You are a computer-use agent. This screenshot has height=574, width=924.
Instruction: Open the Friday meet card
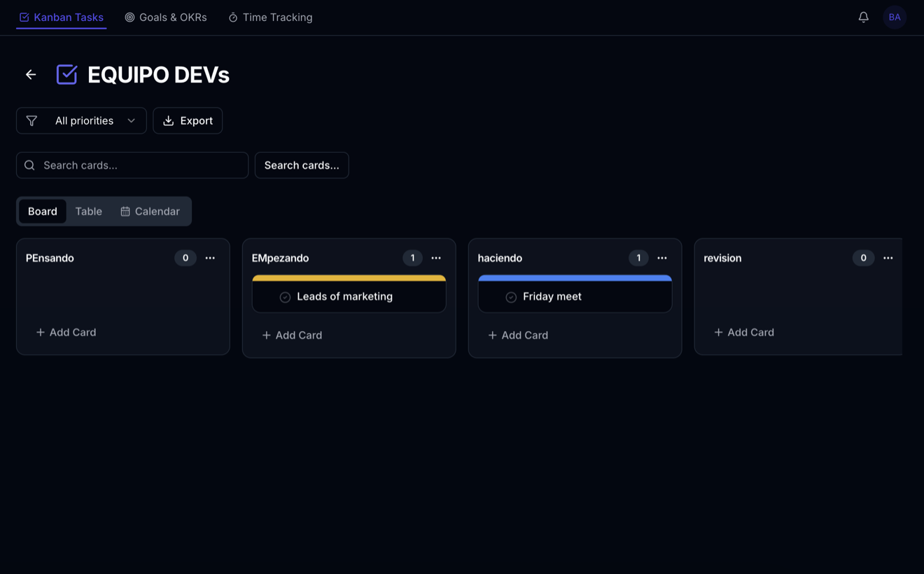575,294
